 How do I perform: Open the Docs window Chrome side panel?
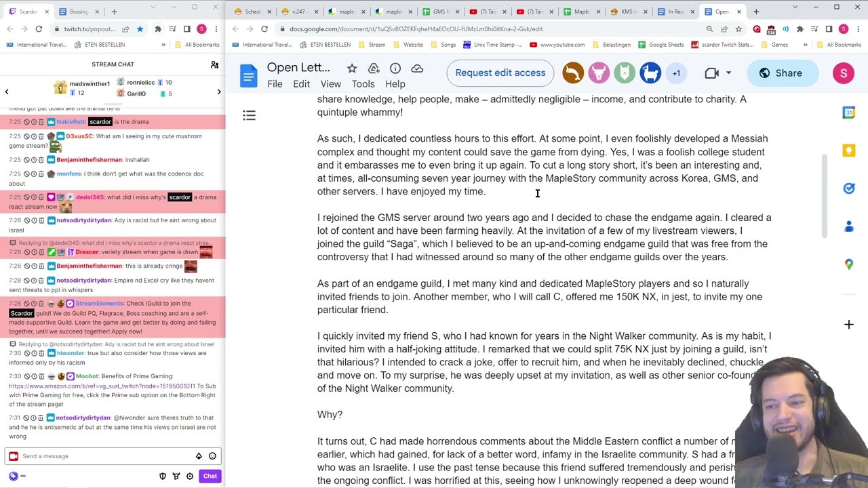[x=829, y=29]
